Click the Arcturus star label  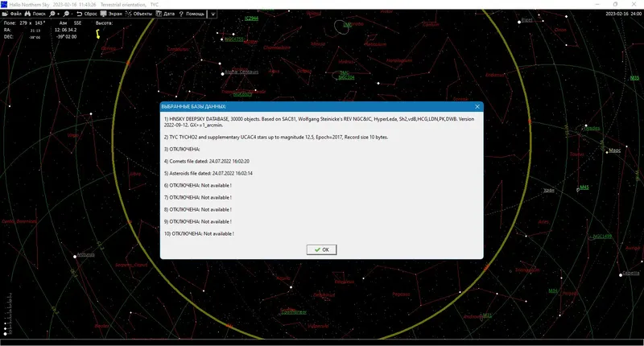click(86, 254)
